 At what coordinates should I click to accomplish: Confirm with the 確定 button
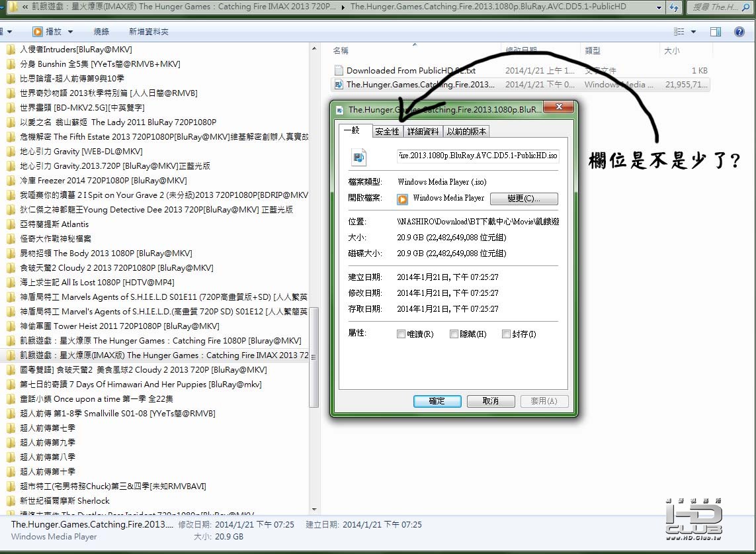[437, 401]
